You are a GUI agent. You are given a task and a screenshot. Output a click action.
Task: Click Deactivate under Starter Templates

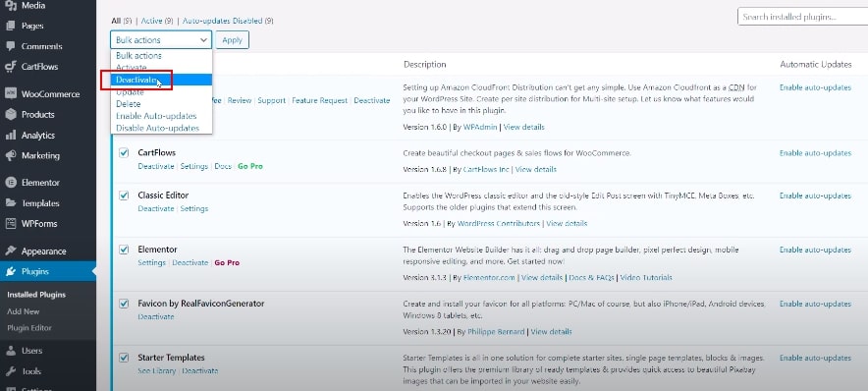200,371
